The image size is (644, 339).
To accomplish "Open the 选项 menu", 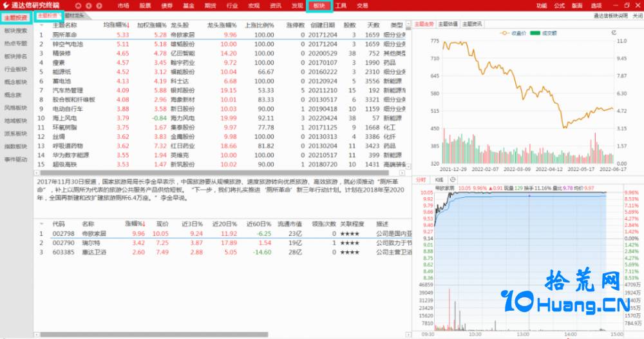I will pyautogui.click(x=596, y=6).
